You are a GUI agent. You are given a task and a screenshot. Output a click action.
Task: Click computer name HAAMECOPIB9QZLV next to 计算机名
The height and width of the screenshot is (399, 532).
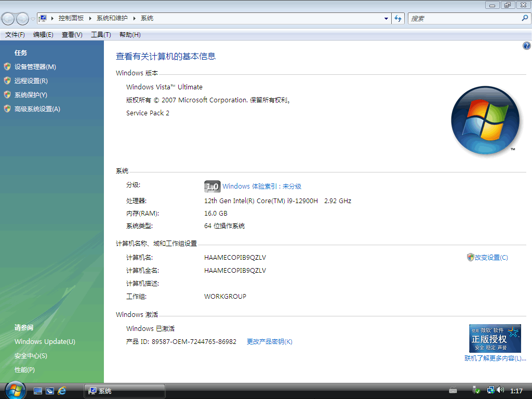[x=235, y=258]
